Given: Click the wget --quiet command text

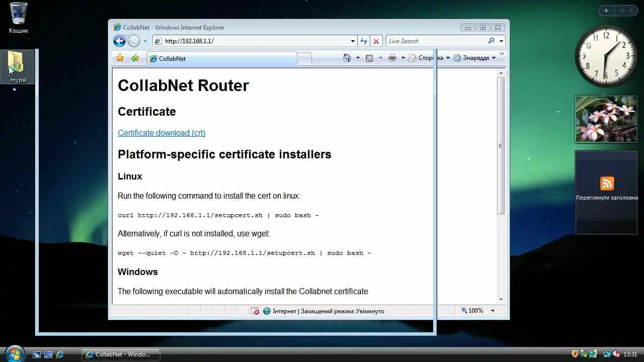Looking at the screenshot, I should tap(245, 253).
